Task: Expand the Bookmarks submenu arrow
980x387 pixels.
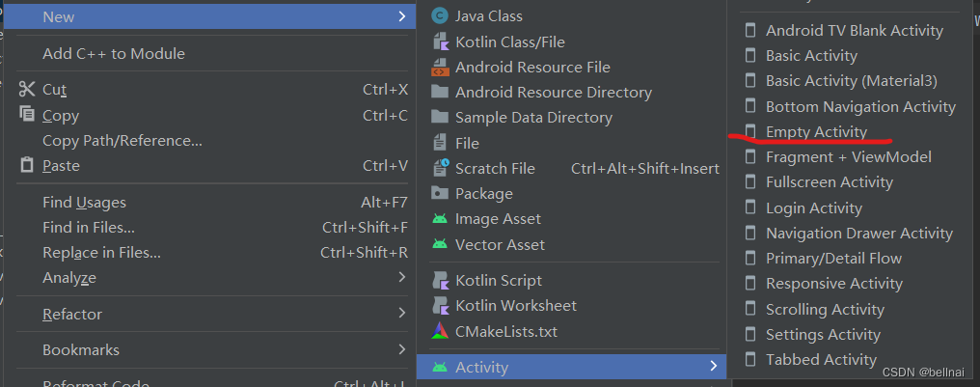Action: [x=402, y=348]
